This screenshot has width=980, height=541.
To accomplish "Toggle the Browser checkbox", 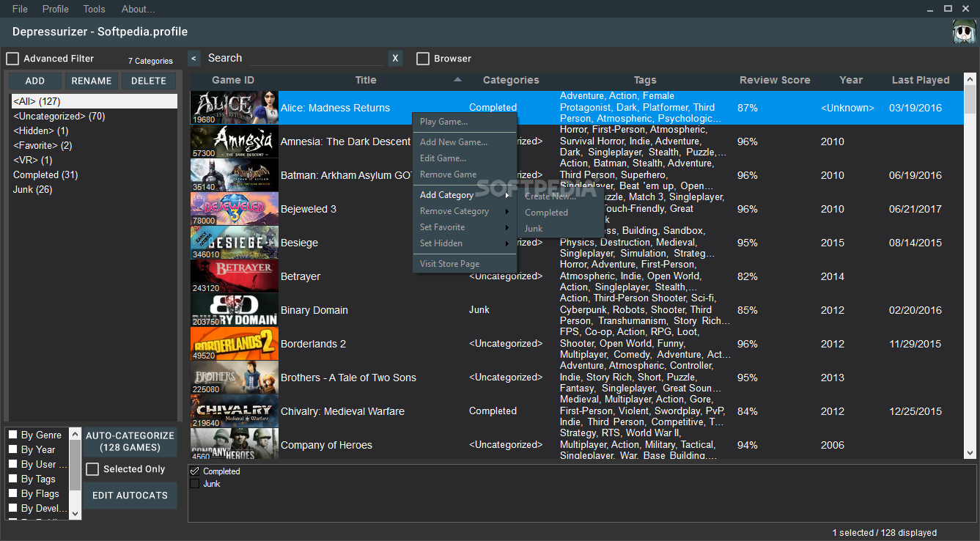I will pyautogui.click(x=423, y=59).
